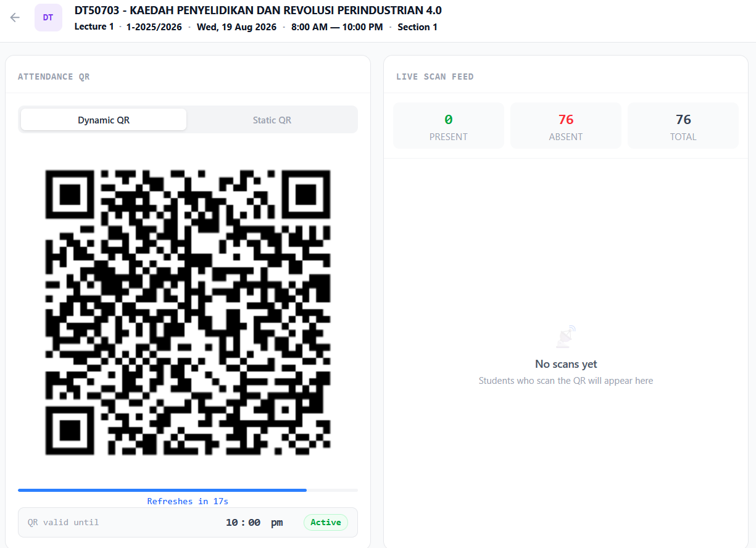The height and width of the screenshot is (548, 756).
Task: Click the '8:00 AM — 10:00 PM' time range
Action: pos(337,27)
